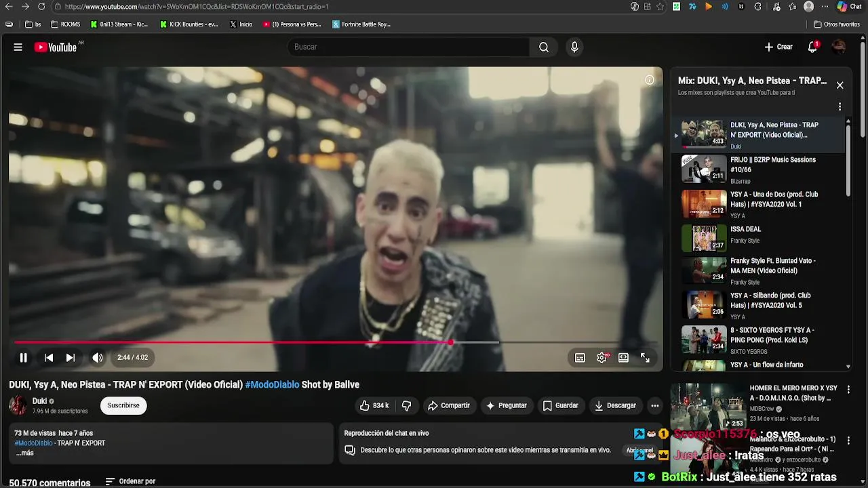This screenshot has height=488, width=868.
Task: Play YSY A - Silbando from the mix
Action: coord(759,305)
